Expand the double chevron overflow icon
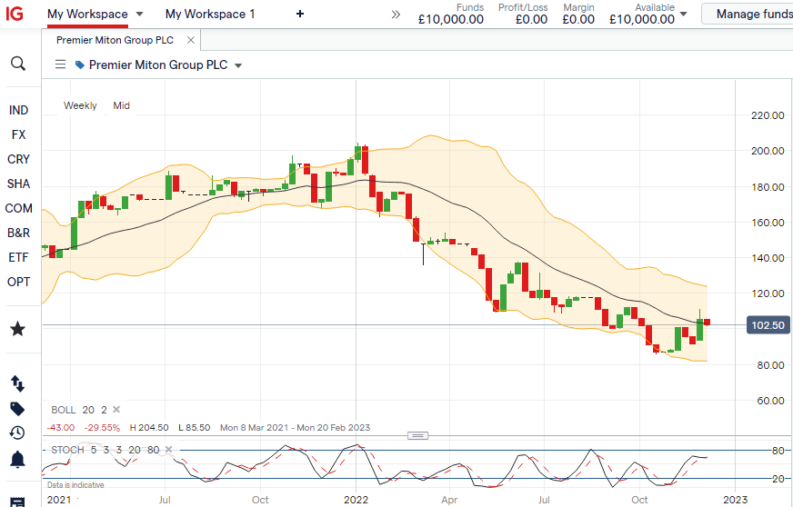Screen dimensions: 793x507 395,15
